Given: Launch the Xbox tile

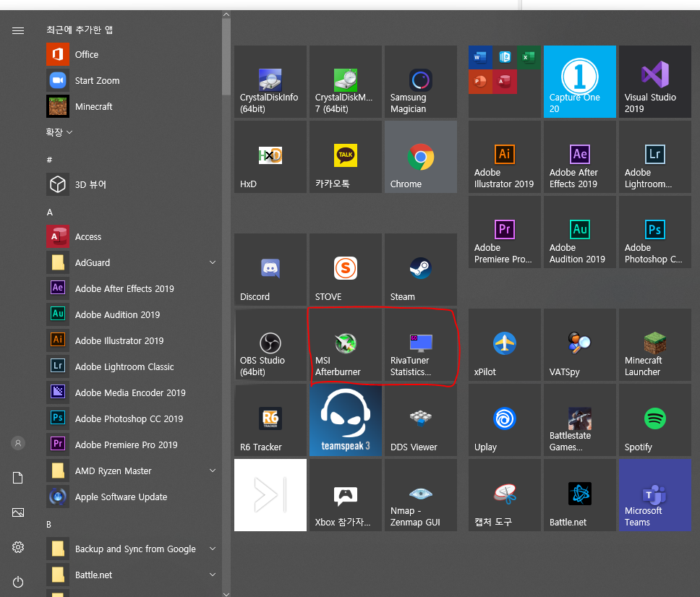Looking at the screenshot, I should click(x=346, y=495).
